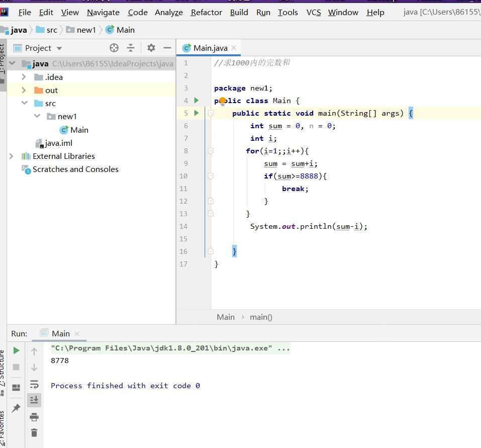Click the restore layout icon in Run panel
This screenshot has height=448, width=481.
pyautogui.click(x=16, y=388)
